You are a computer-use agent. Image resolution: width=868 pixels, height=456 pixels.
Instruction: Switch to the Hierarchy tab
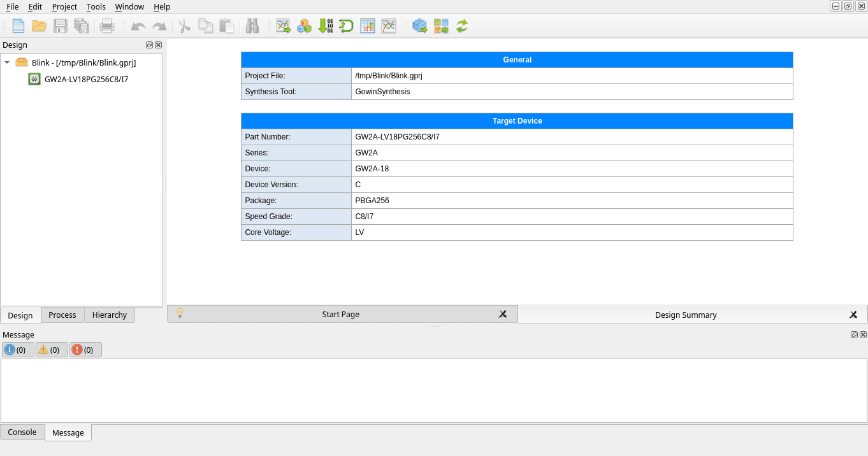[110, 315]
